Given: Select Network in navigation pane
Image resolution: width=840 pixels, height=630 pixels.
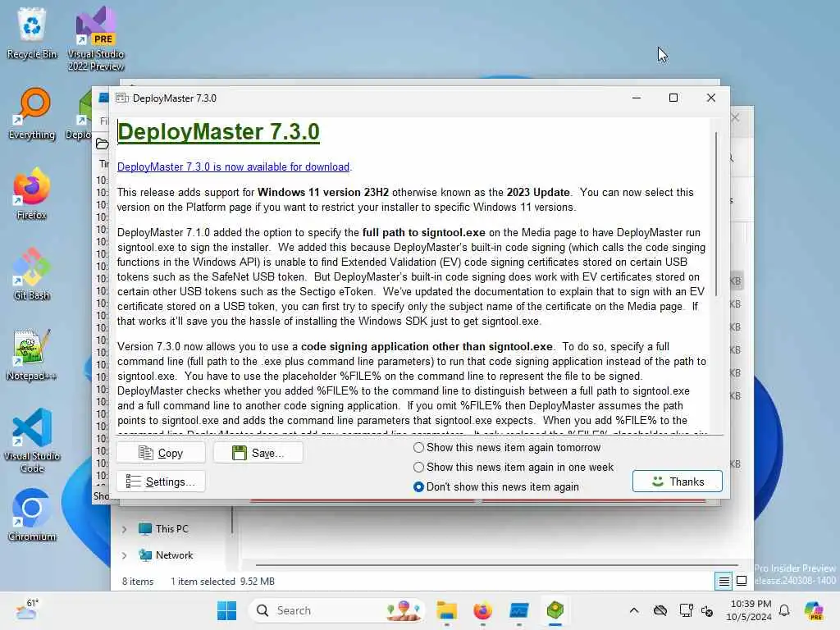Looking at the screenshot, I should pos(174,555).
